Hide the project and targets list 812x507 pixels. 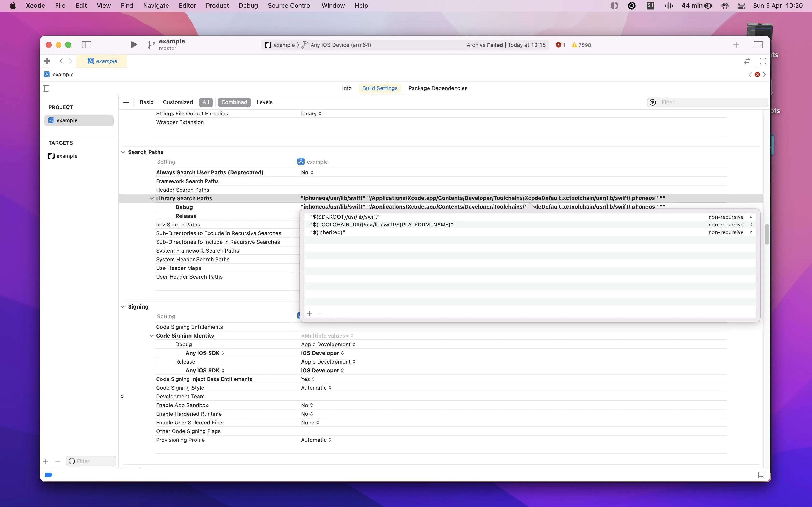[x=46, y=88]
